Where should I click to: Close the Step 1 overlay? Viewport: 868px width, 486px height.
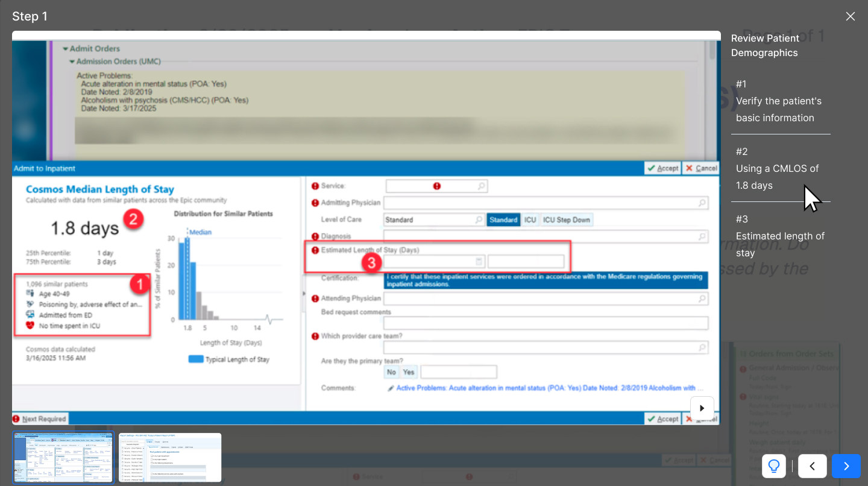pos(850,16)
